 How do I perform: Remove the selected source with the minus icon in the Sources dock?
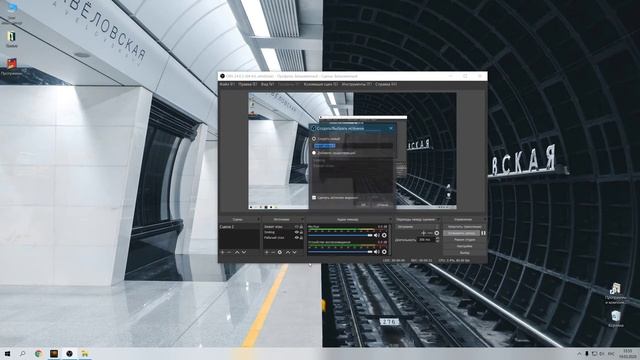coord(273,252)
